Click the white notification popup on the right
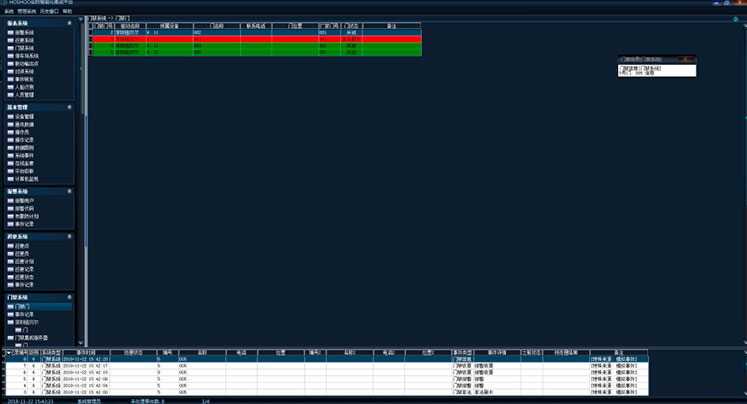 click(x=655, y=70)
